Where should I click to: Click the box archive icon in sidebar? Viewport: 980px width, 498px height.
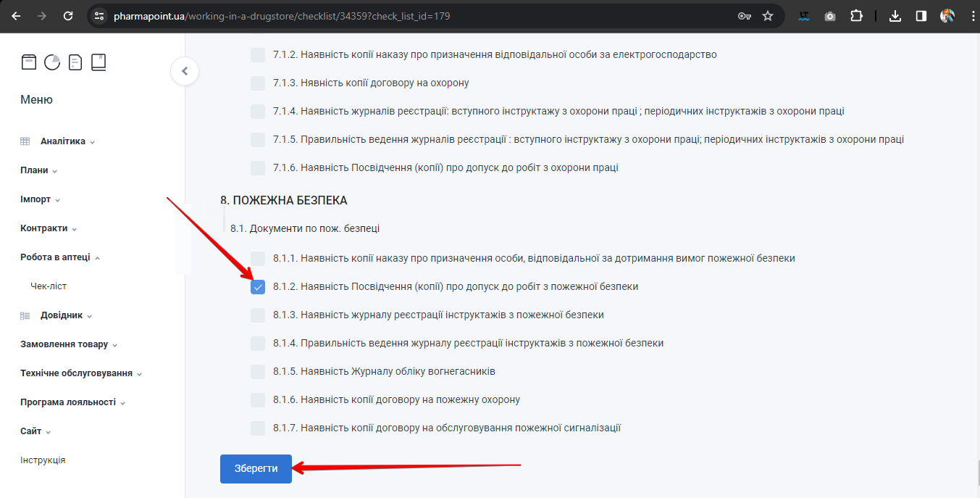click(x=28, y=62)
